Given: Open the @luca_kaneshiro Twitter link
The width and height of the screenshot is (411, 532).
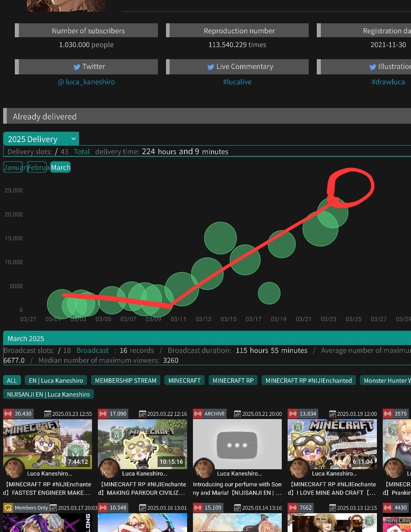Looking at the screenshot, I should point(86,82).
